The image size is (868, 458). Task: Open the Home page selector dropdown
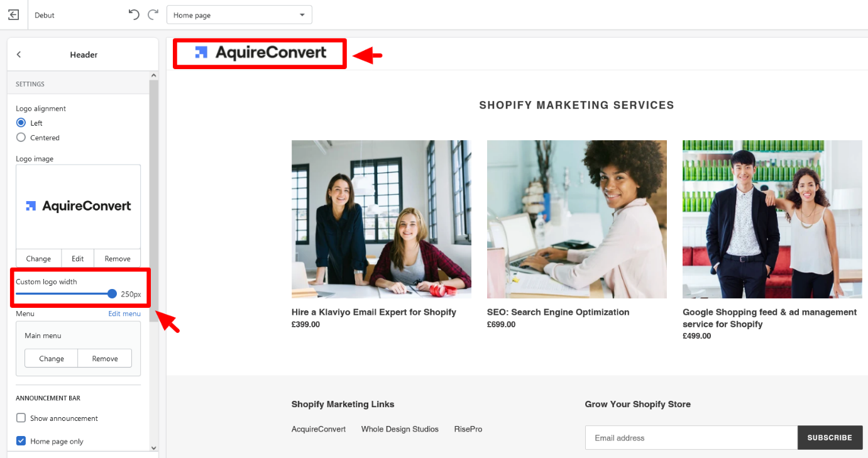(x=239, y=15)
